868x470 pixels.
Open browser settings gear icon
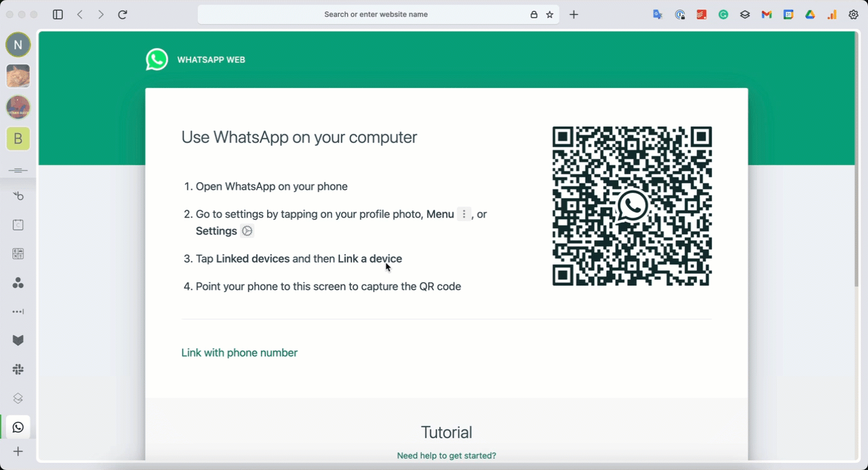(x=854, y=14)
